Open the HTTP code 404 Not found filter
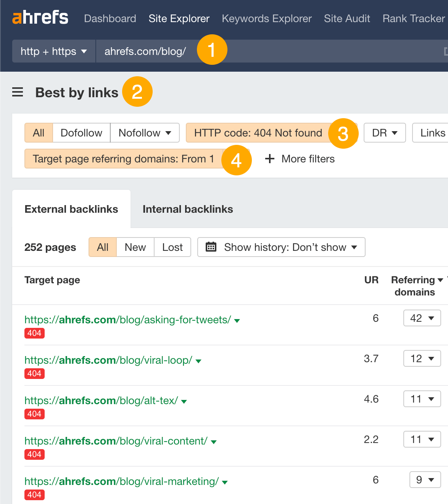The image size is (448, 504). (x=258, y=133)
